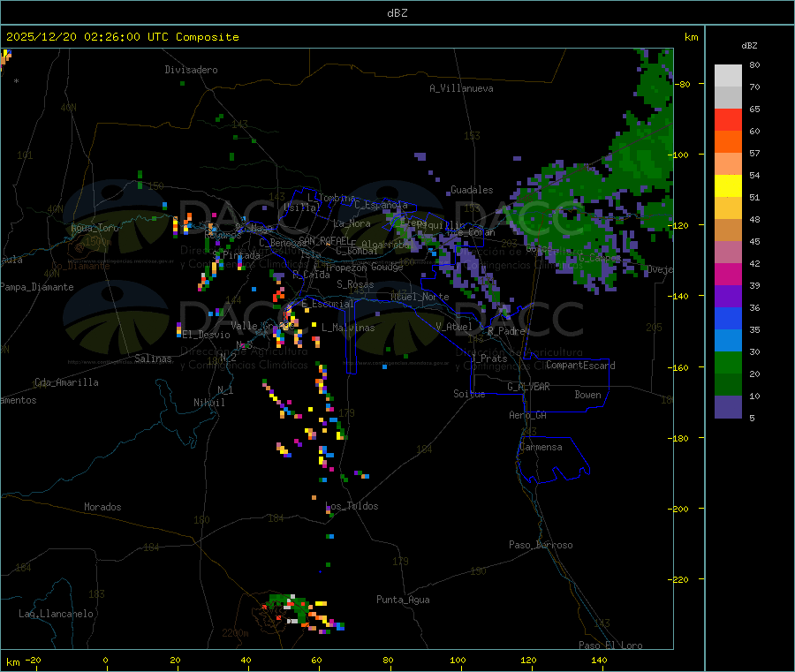
Task: Click the E_Escorial map label
Action: 328,304
